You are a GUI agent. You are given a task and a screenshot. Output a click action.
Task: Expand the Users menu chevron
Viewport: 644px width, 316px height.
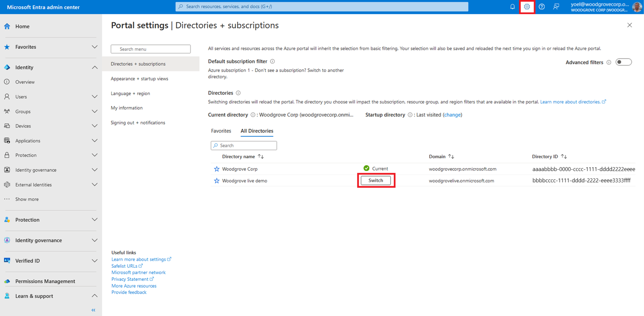(94, 97)
